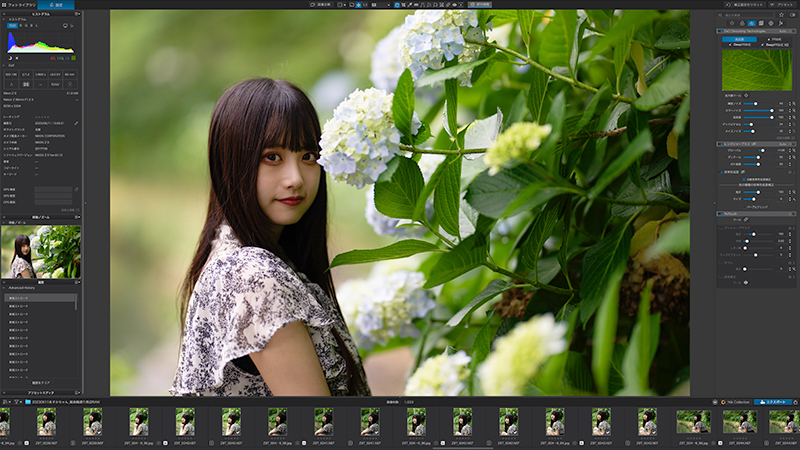Select the highlighted top history entry
800x450 pixels.
40,298
